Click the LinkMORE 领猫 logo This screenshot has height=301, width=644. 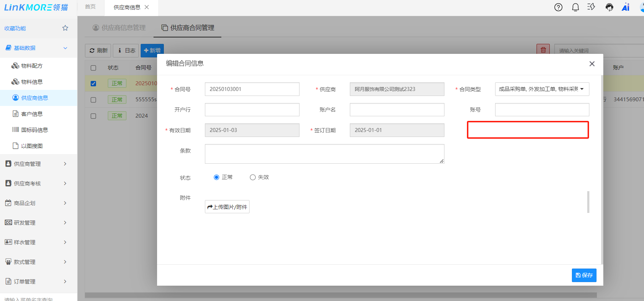pos(36,7)
